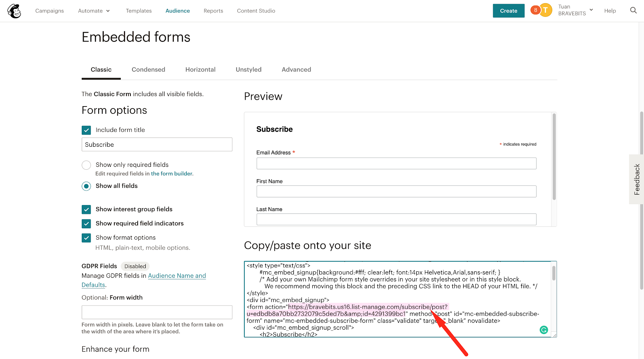Toggle Show format options checkbox
This screenshot has width=644, height=359.
click(86, 238)
